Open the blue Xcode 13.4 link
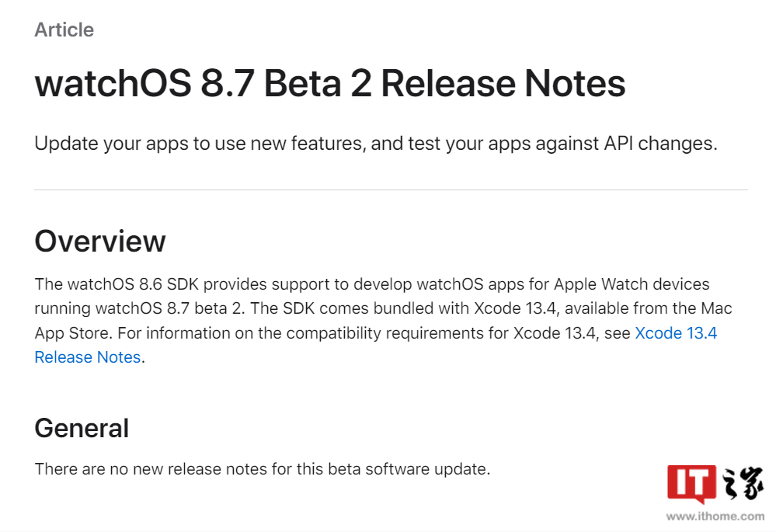 [676, 333]
